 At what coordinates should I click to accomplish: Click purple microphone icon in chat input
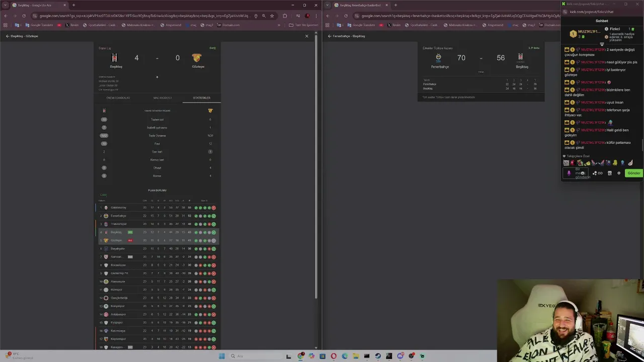pos(569,173)
